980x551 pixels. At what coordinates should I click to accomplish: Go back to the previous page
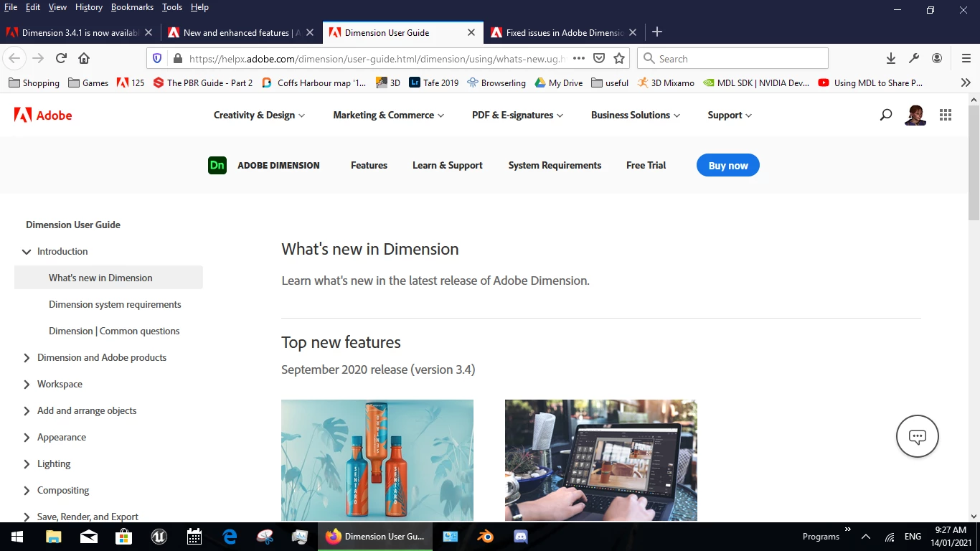[x=14, y=58]
